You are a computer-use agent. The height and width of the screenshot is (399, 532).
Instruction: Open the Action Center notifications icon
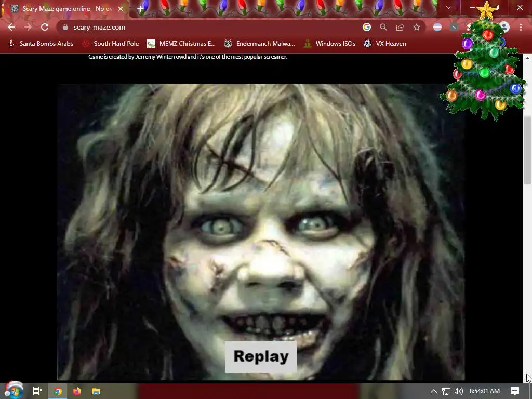pyautogui.click(x=515, y=391)
